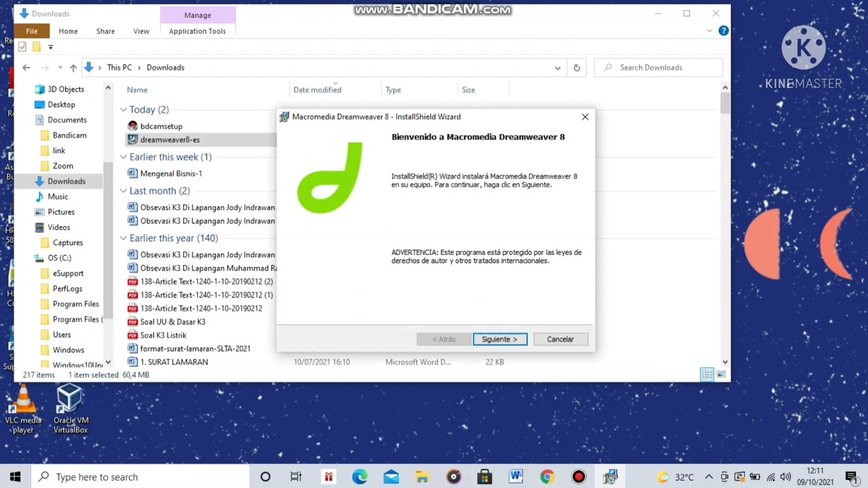Select This PC in address bar
The height and width of the screenshot is (488, 868).
[x=119, y=68]
